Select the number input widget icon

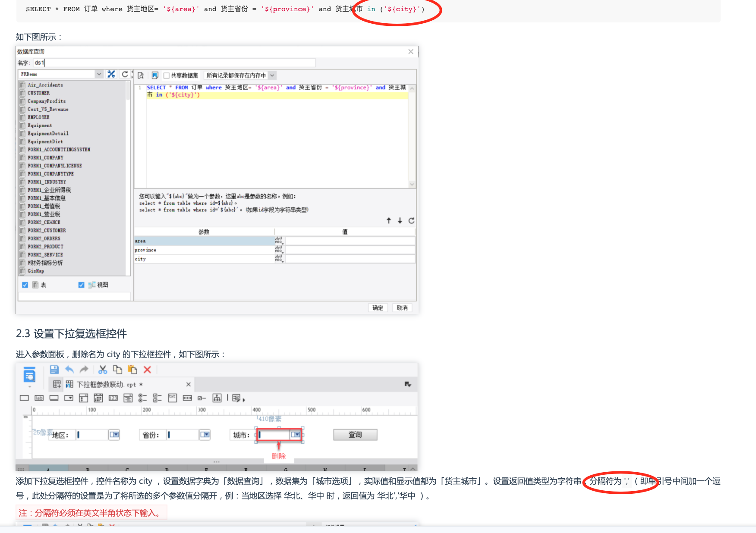[x=113, y=398]
